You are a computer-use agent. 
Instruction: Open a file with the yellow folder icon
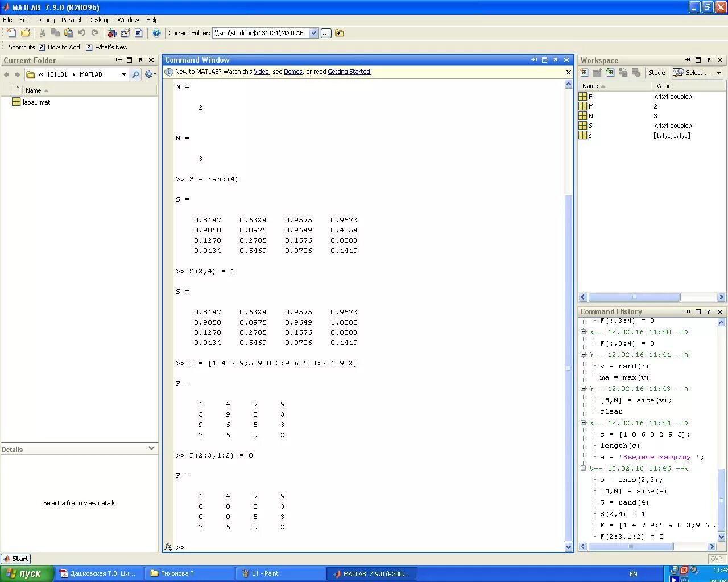(25, 33)
